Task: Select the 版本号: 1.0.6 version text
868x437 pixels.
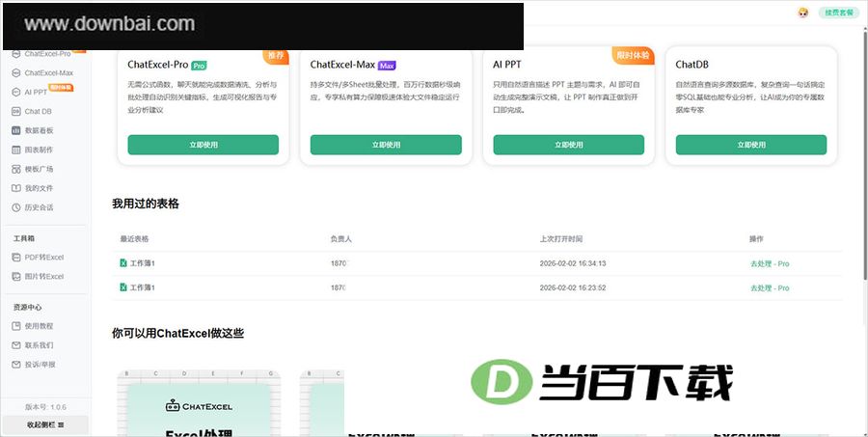Action: [x=45, y=407]
